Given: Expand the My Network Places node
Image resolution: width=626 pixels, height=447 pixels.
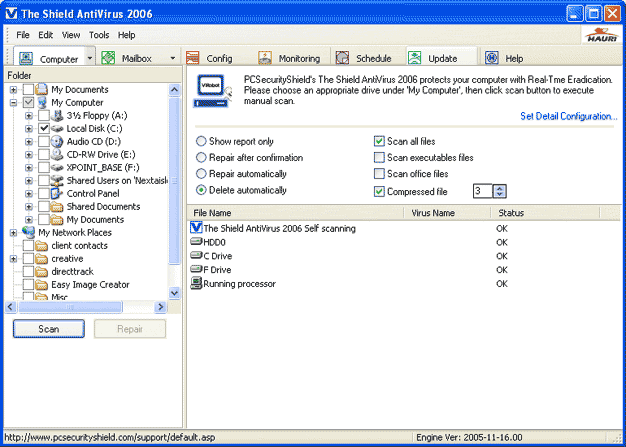Looking at the screenshot, I should [x=13, y=232].
